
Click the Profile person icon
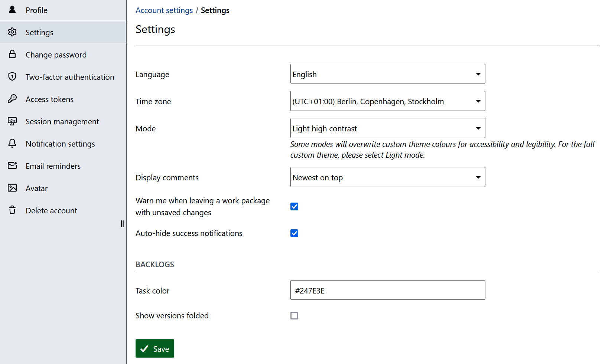coord(12,10)
